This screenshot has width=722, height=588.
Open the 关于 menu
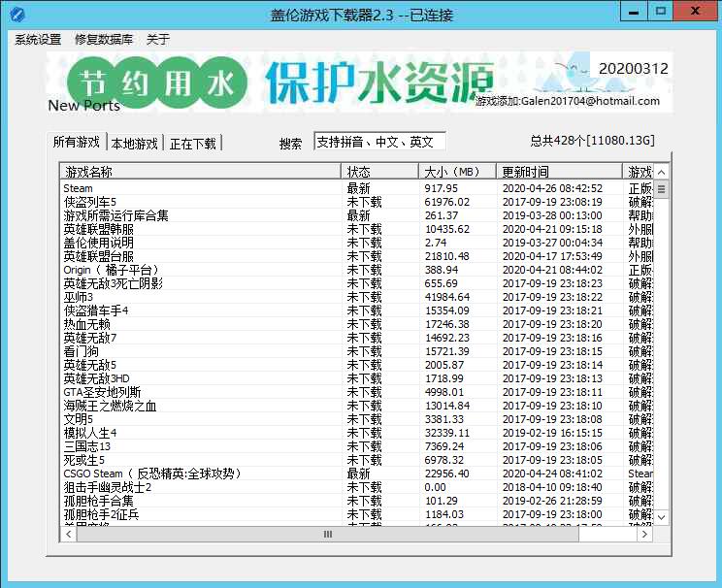click(158, 40)
